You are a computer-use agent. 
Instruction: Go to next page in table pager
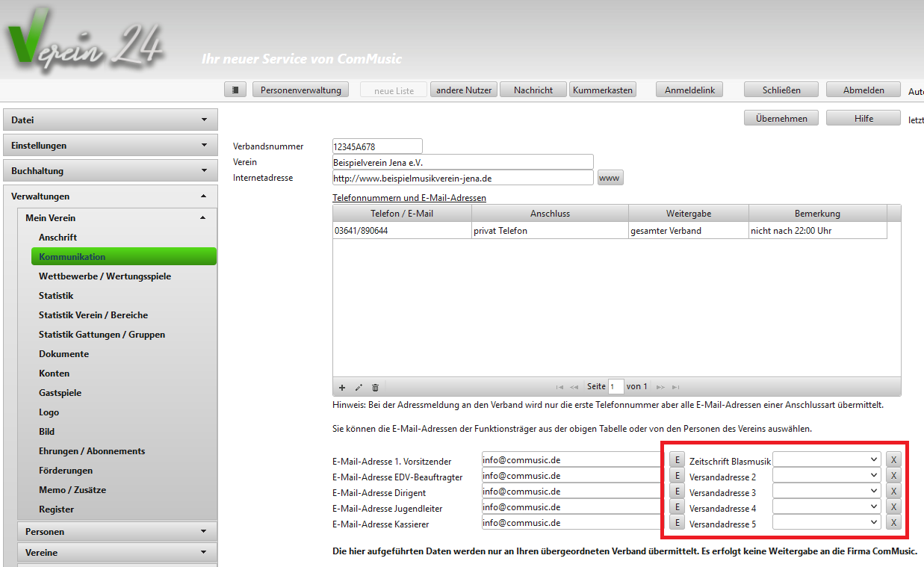660,387
